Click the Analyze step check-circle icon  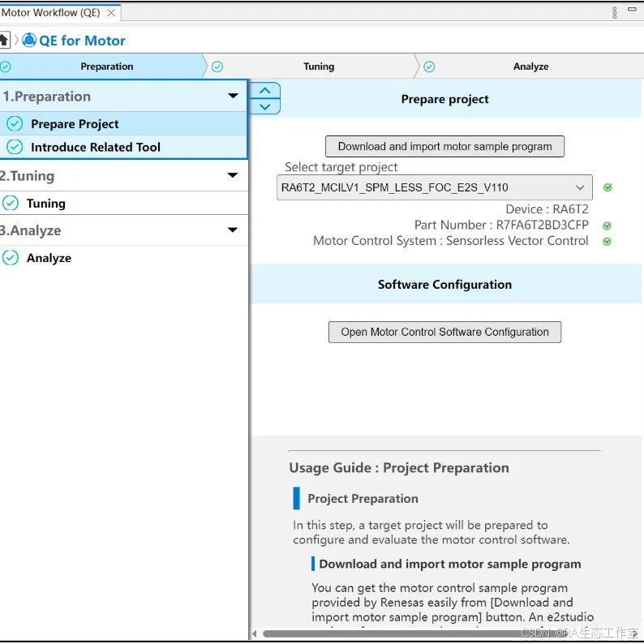pos(11,258)
